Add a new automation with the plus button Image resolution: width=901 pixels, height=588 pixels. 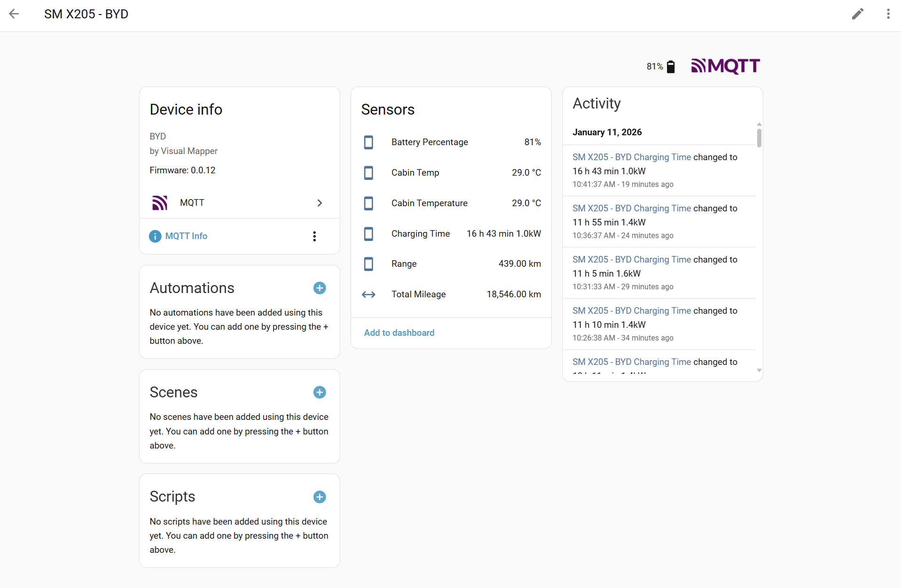point(319,288)
